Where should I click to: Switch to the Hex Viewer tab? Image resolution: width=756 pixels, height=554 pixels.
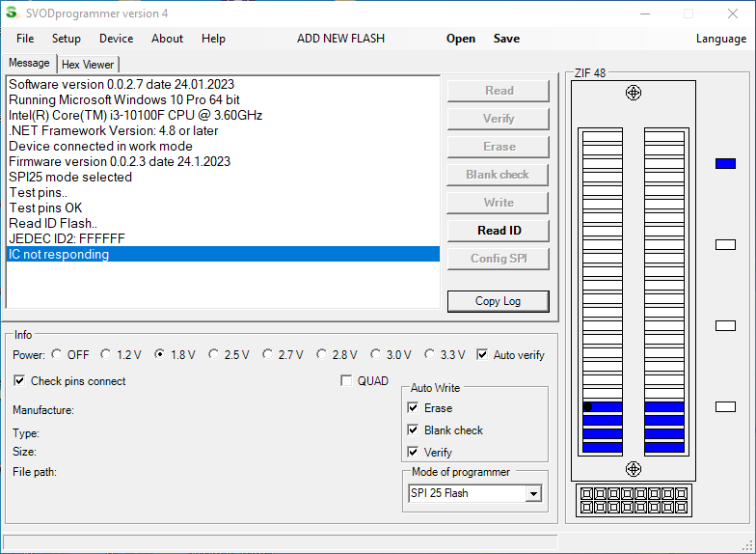[87, 65]
